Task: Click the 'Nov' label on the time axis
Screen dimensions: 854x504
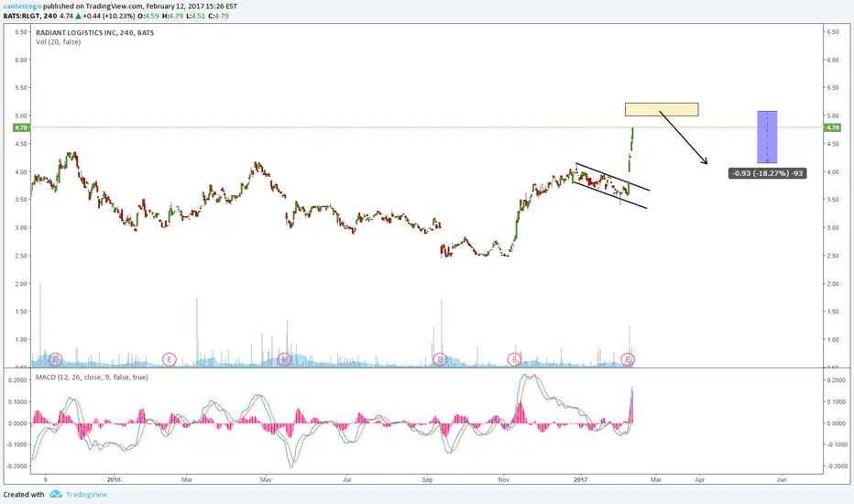Action: tap(504, 480)
